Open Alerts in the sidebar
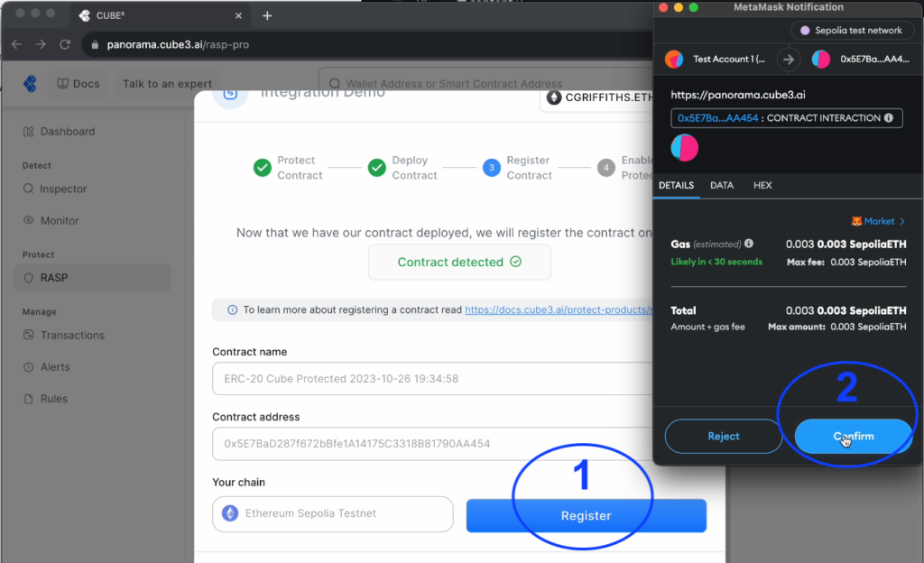This screenshot has width=924, height=563. click(x=92, y=367)
